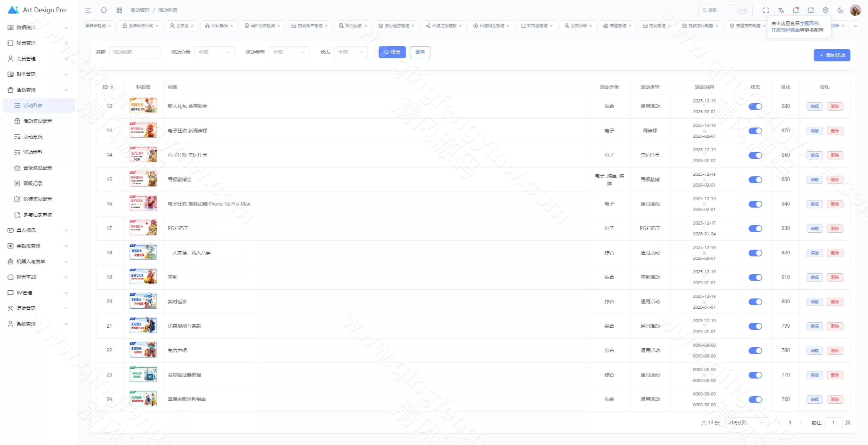Switch to the 团队概况 tab

click(x=219, y=26)
